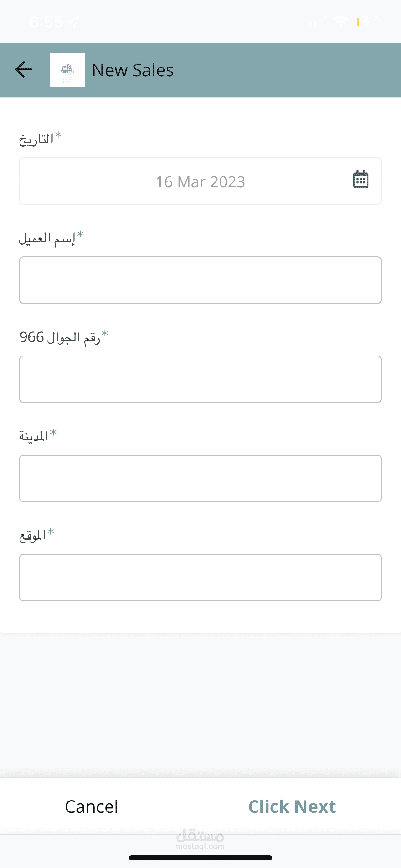Tap the Wi-Fi status icon

(340, 22)
